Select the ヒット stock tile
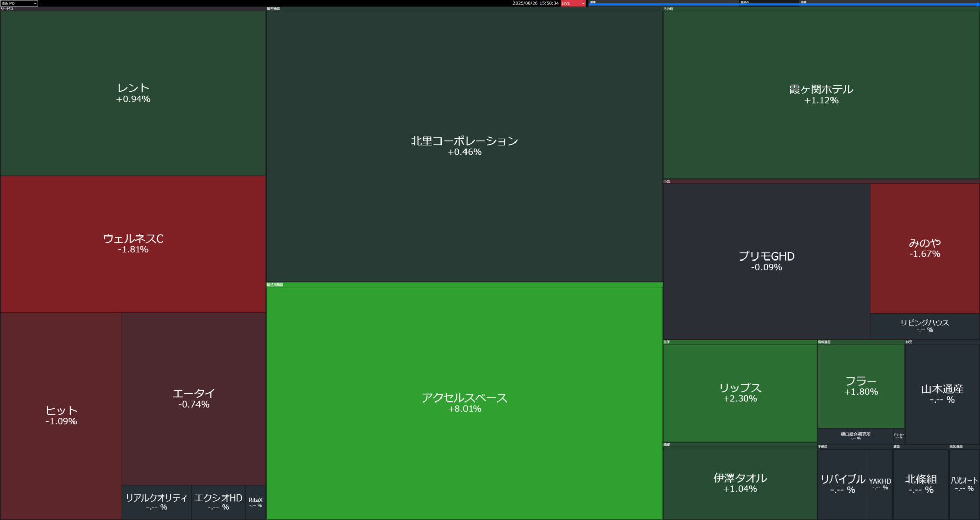 [61, 416]
